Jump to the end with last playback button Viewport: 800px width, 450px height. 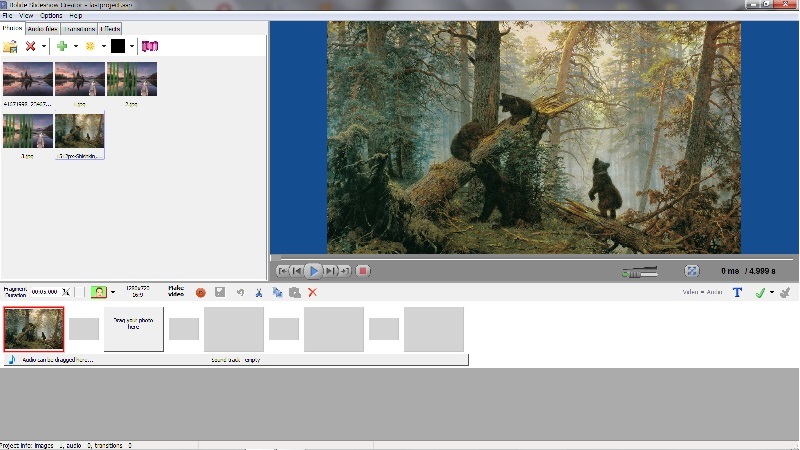coord(345,271)
